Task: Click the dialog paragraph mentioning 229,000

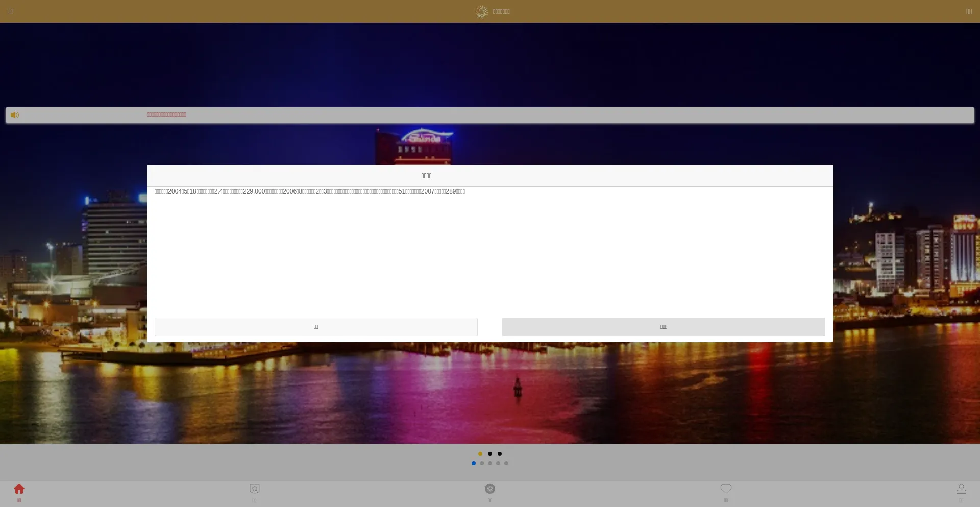Action: tap(310, 191)
